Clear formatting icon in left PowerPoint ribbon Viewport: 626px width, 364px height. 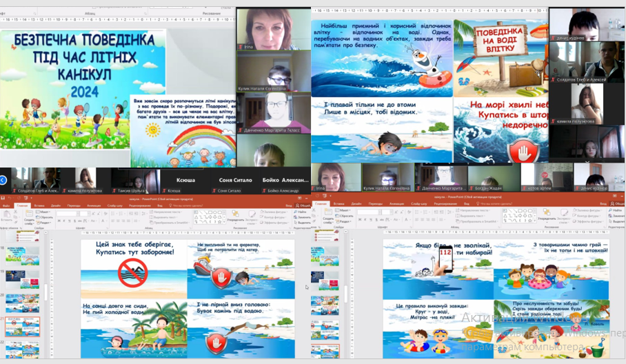coord(105,214)
